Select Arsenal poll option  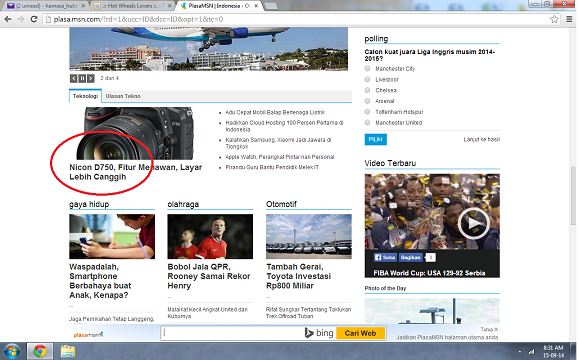click(x=367, y=101)
